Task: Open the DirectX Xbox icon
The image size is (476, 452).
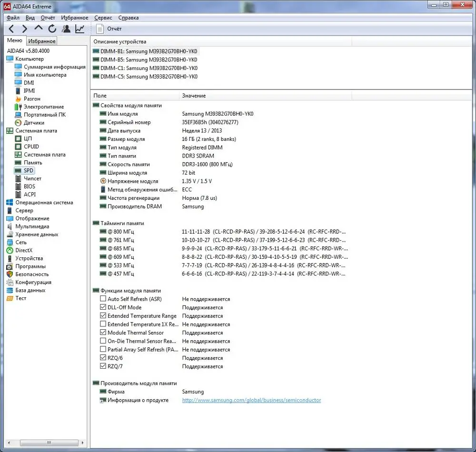Action: (10, 250)
